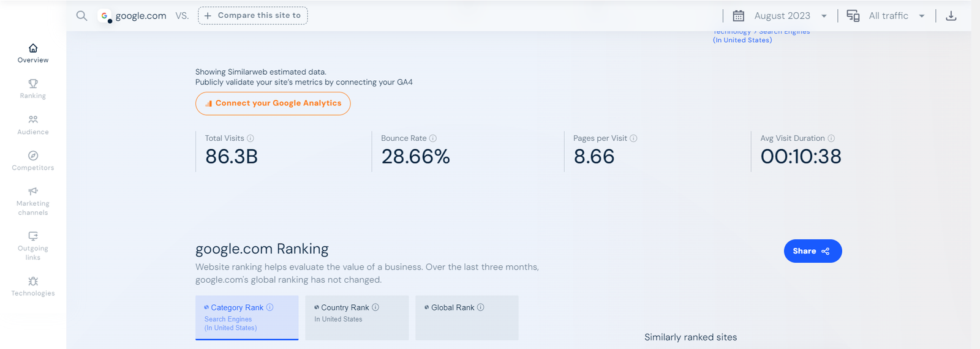Download report via download icon
Screen dimensions: 980x349
951,16
